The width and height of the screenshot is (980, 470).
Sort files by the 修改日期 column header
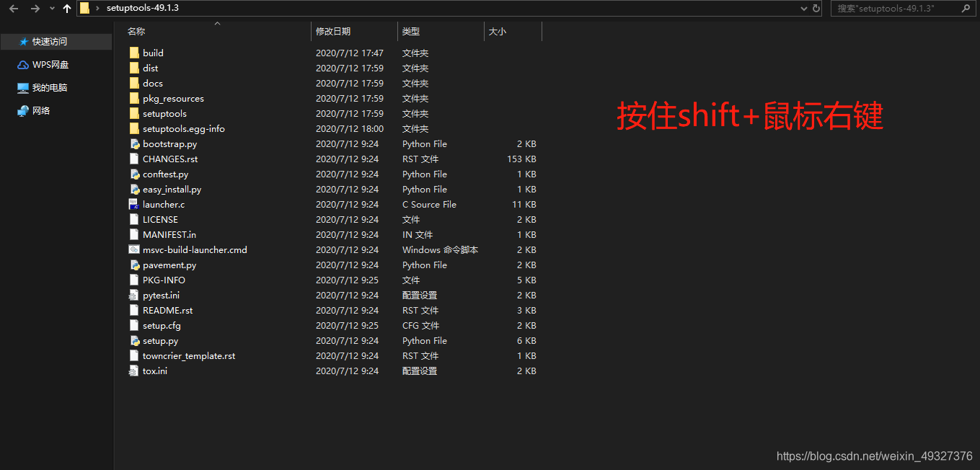(x=333, y=32)
